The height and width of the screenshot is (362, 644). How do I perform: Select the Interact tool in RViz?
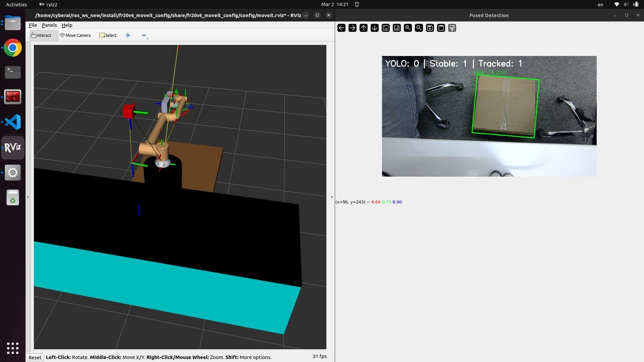(x=43, y=35)
